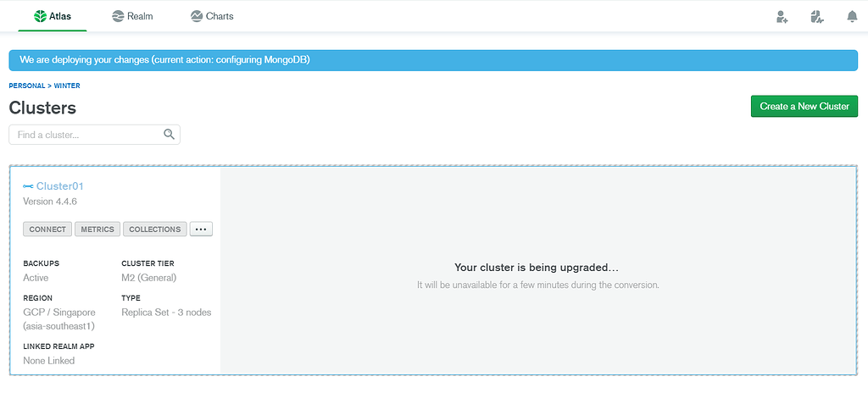The height and width of the screenshot is (404, 868).
Task: Click the 'TYPE' label
Action: coord(131,298)
